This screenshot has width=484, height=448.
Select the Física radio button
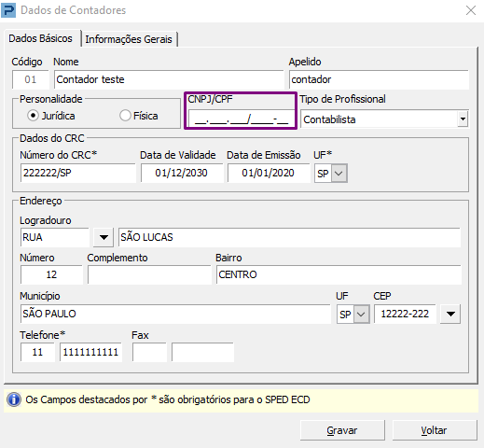tap(125, 116)
